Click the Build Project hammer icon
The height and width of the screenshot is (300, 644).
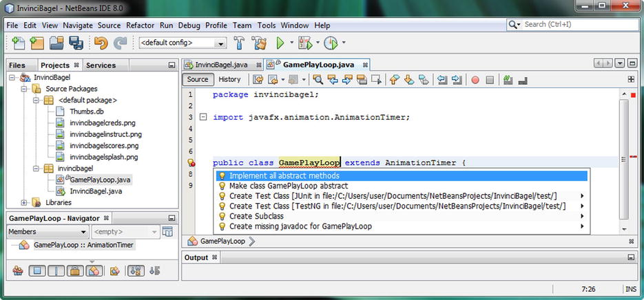[x=238, y=43]
